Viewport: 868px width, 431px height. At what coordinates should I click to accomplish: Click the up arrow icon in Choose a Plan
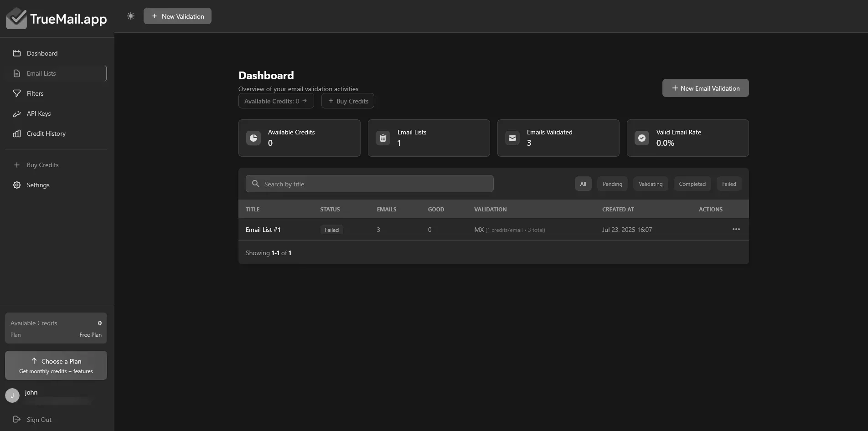click(x=34, y=361)
